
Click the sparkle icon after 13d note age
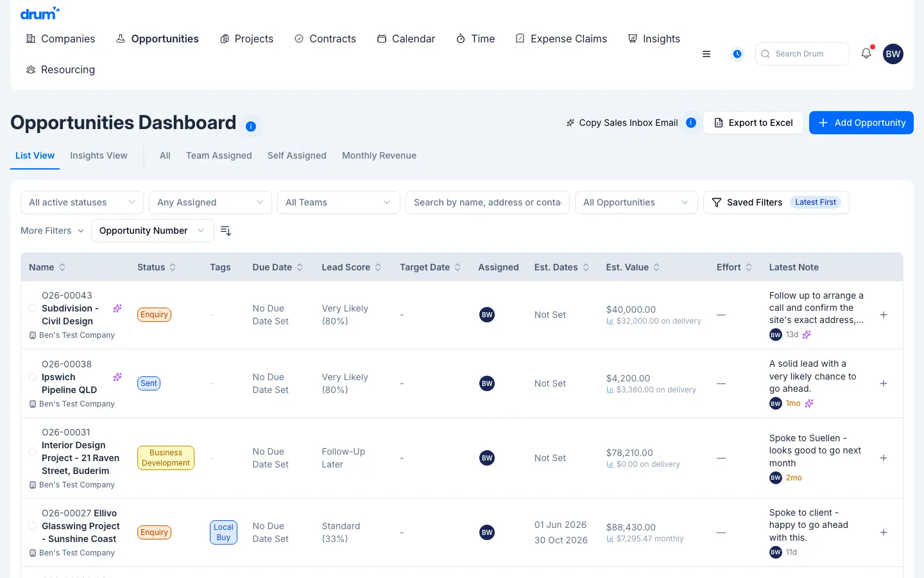click(807, 335)
